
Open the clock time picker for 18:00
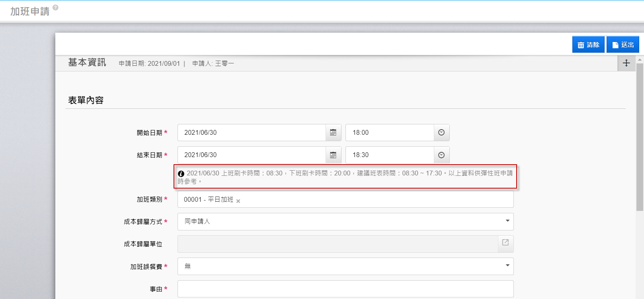(x=441, y=132)
